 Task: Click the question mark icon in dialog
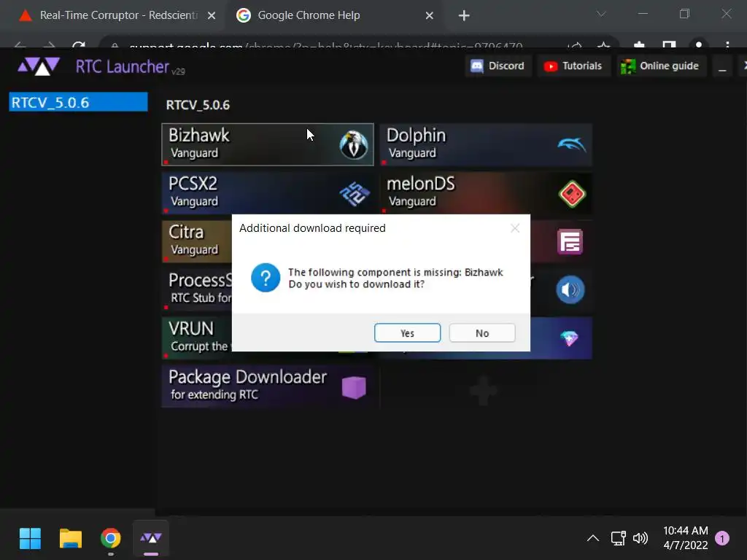(266, 278)
